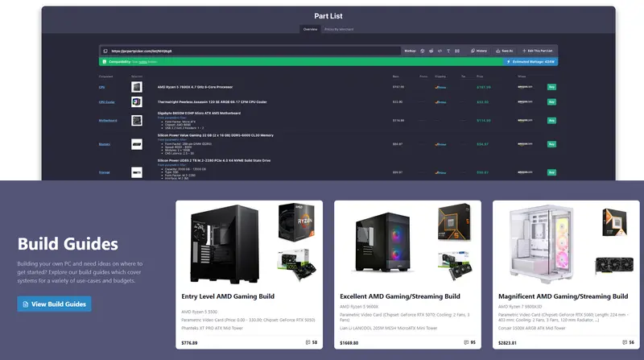Open AMD Ryzen 5 7600X product name

click(195, 87)
